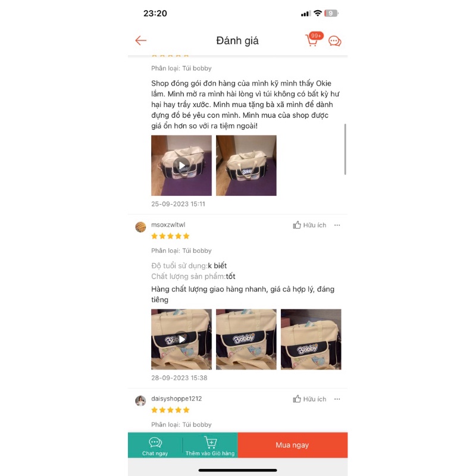This screenshot has height=476, width=476.
Task: Open more options for msoxzwltwl's review
Action: click(337, 226)
